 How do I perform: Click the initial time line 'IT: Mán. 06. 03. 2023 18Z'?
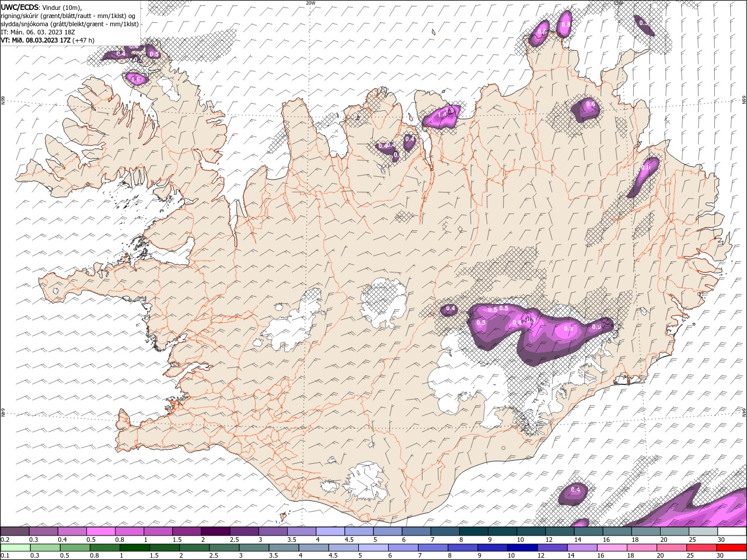pyautogui.click(x=37, y=32)
